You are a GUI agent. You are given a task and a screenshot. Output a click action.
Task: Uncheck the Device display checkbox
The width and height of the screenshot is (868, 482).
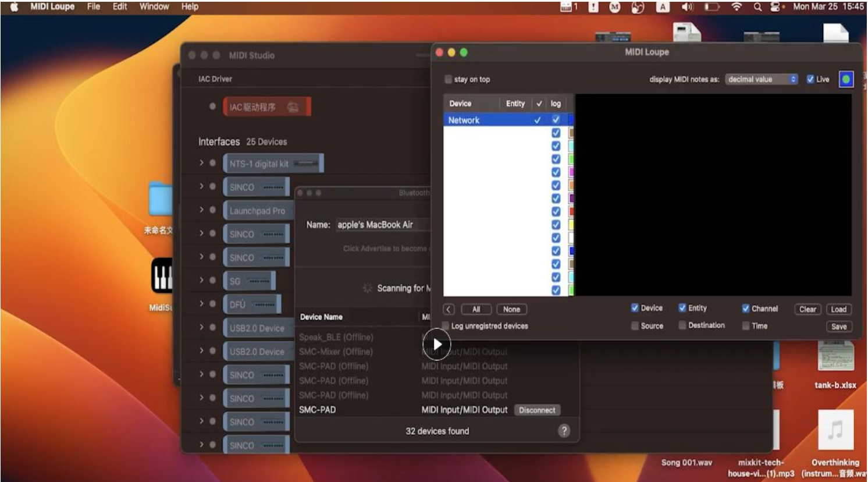[x=635, y=308]
